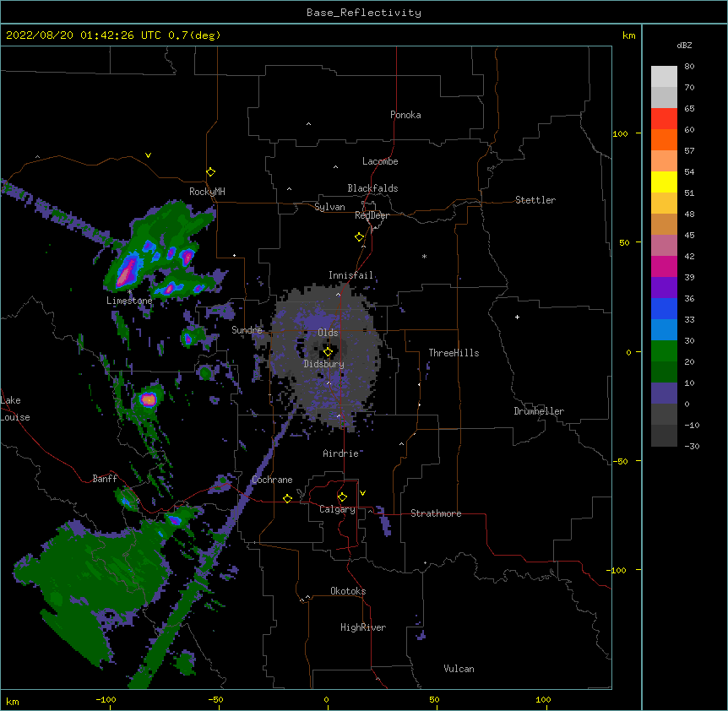
Task: Click the HighRiver town label
Action: pos(363,627)
